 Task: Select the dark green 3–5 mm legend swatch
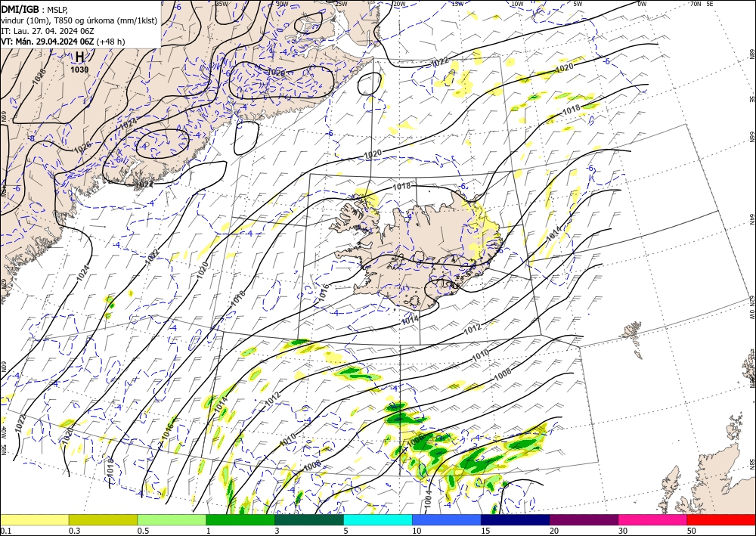309,519
